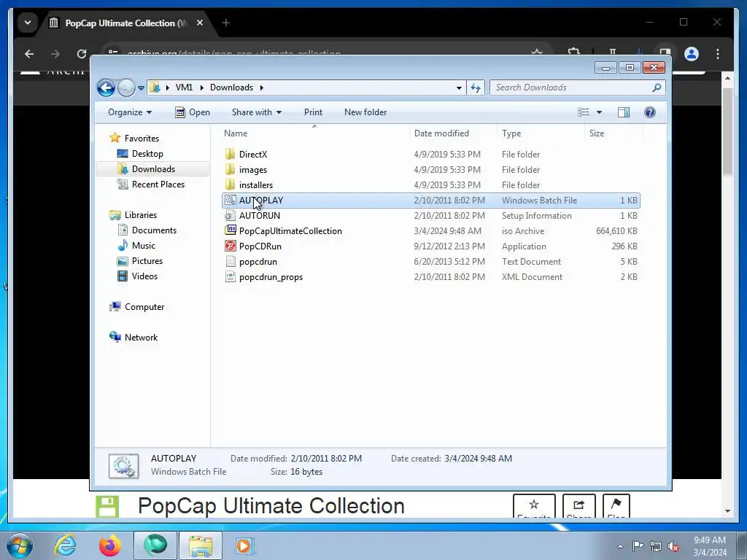Open Chrome's tab search dropdown

[x=28, y=23]
